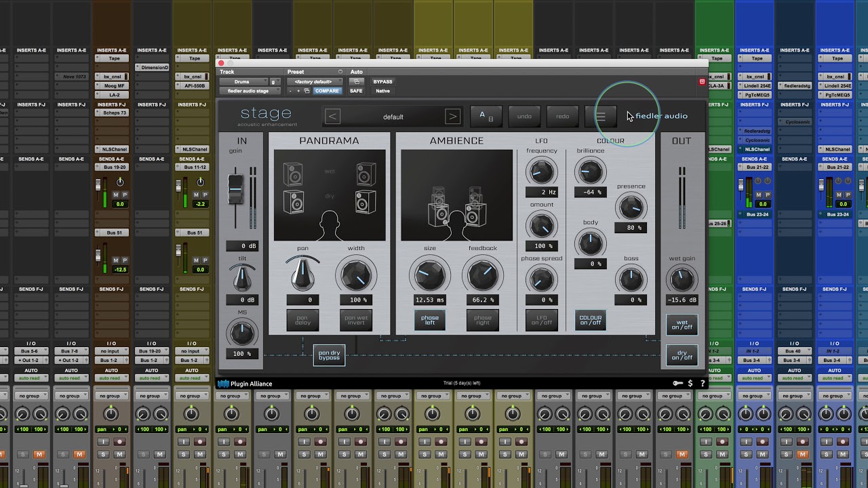
Task: Open the fiedler audio stage plugin selector
Action: [250, 91]
